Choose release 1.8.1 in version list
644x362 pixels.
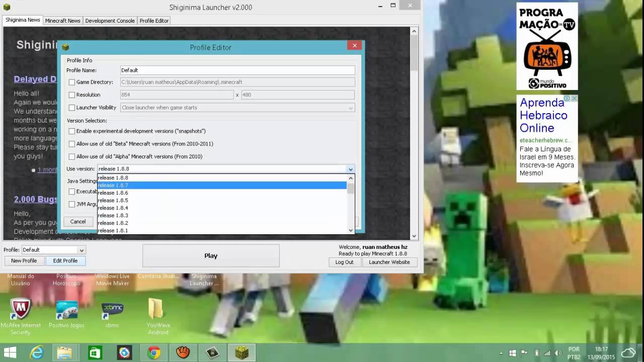point(222,230)
